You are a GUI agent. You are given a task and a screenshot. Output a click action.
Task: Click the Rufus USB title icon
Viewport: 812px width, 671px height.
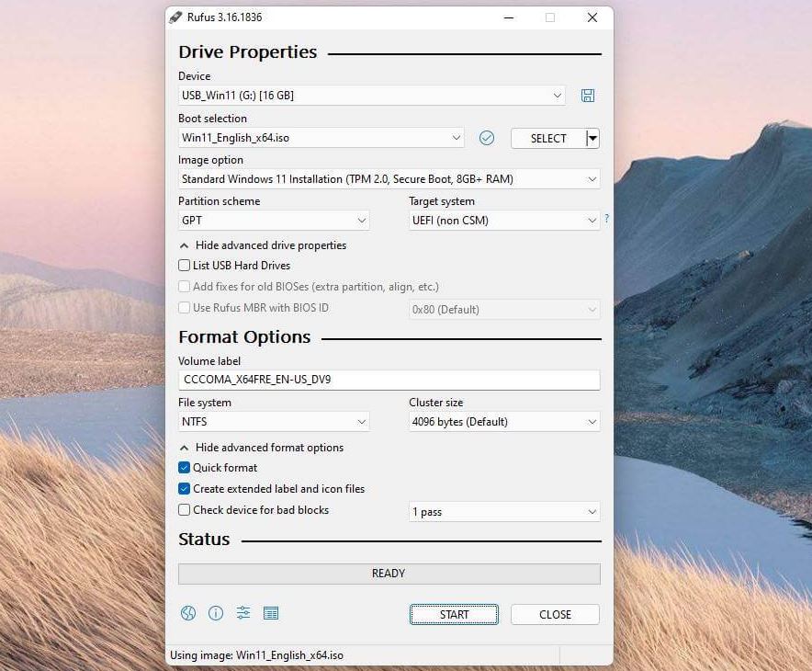point(175,17)
